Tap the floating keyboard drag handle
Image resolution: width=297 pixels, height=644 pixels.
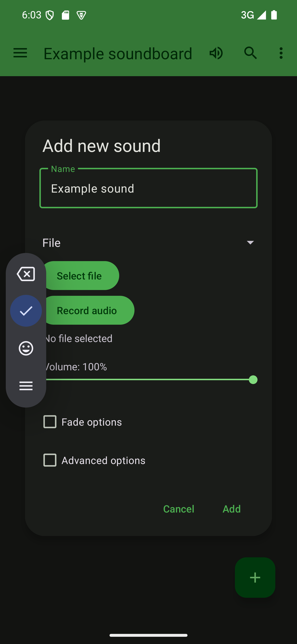pos(26,386)
